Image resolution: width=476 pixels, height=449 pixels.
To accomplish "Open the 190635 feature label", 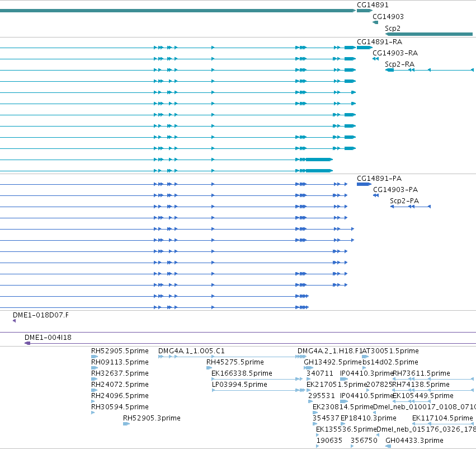I will (329, 441).
